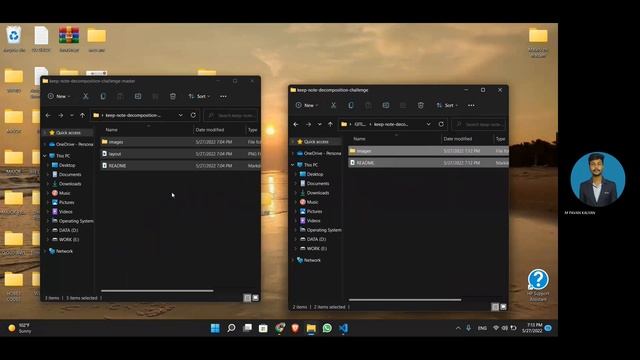Image resolution: width=640 pixels, height=360 pixels.
Task: Open weather widget showing Sunny
Action: 20,328
